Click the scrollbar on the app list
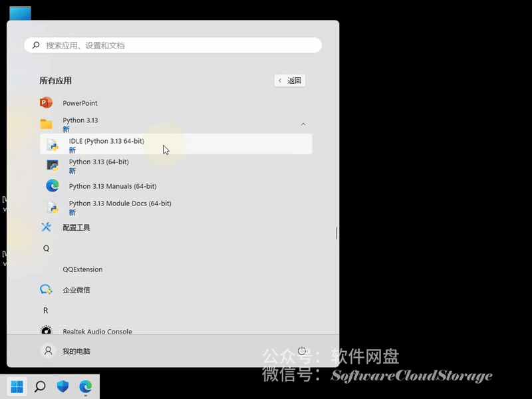The height and width of the screenshot is (399, 532). coord(336,233)
